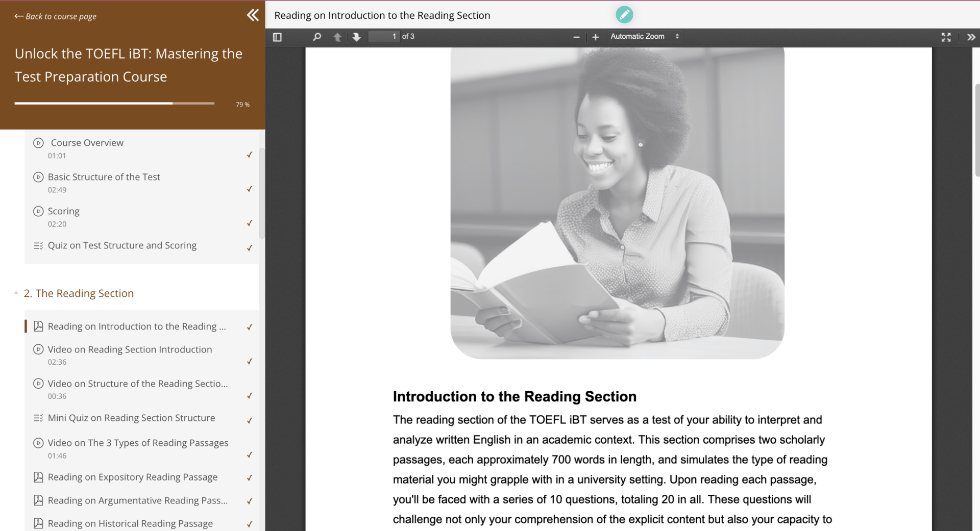Toggle completion check for Scoring lesson
The width and height of the screenshot is (980, 531).
[250, 223]
